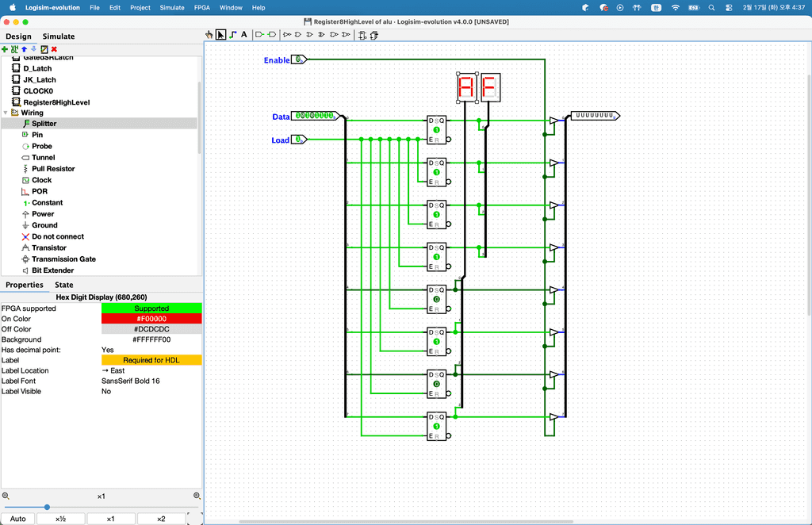Select the Poke tool hand icon
Screen dimensions: 812x525
[x=209, y=35]
